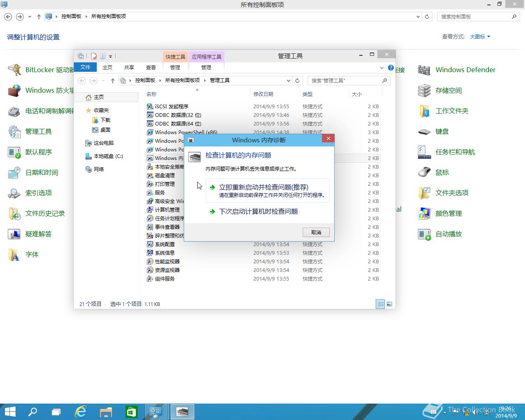Expand Control Panel address bar history dropdown

click(x=418, y=17)
